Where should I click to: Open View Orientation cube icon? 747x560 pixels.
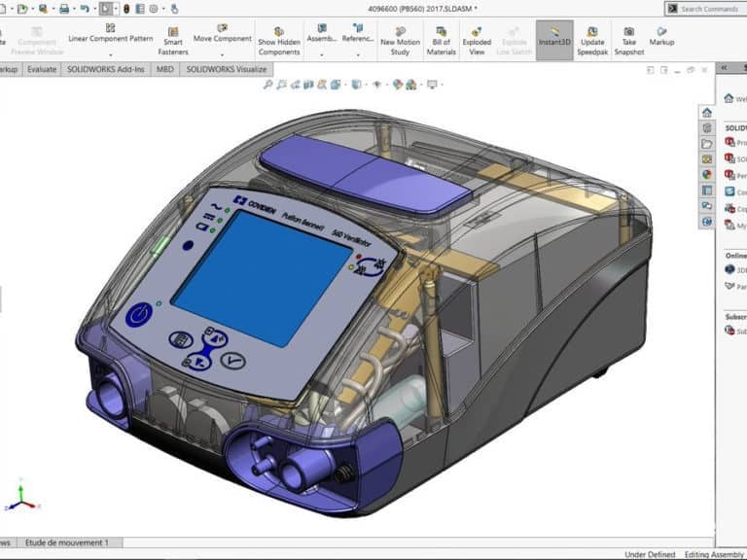pyautogui.click(x=336, y=85)
